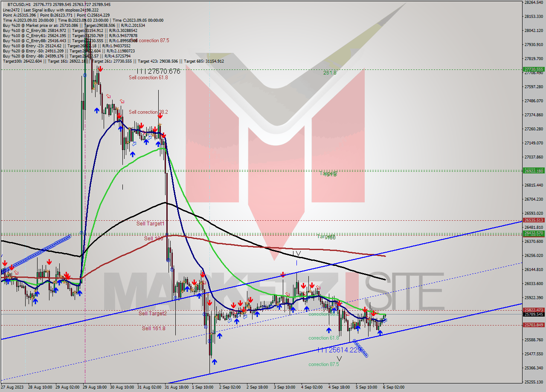Click the 'I I I 27570.676' wave label
The width and height of the screenshot is (546, 392).
tap(159, 72)
